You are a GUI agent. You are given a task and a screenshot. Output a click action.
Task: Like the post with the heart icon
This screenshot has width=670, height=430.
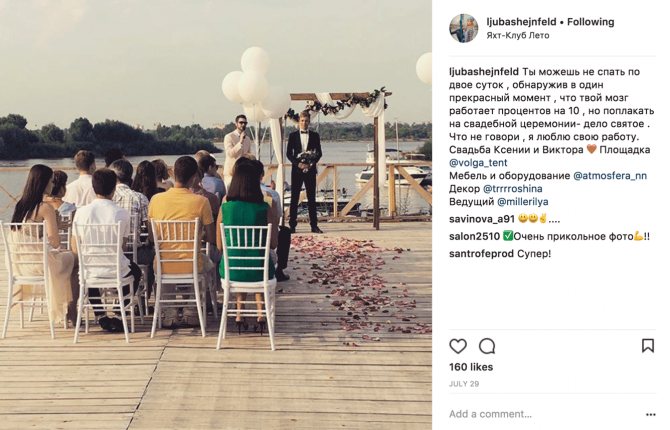[x=458, y=346]
